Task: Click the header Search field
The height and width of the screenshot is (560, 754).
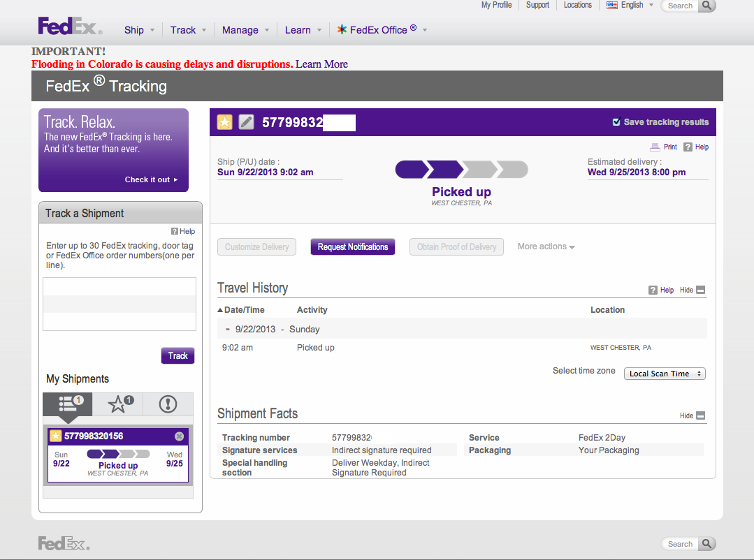Action: point(680,6)
